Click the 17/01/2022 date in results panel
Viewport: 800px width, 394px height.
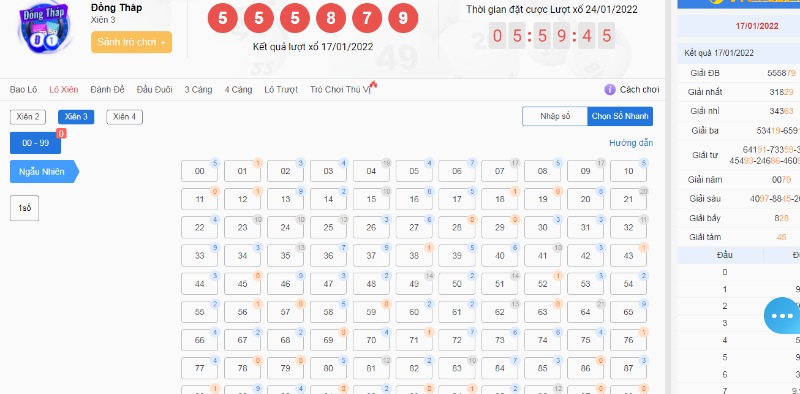click(x=757, y=26)
